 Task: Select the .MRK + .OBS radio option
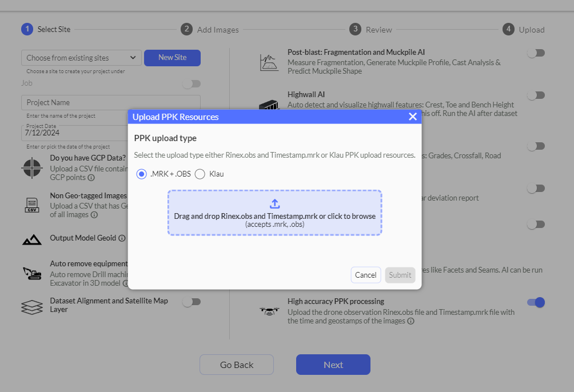tap(142, 174)
